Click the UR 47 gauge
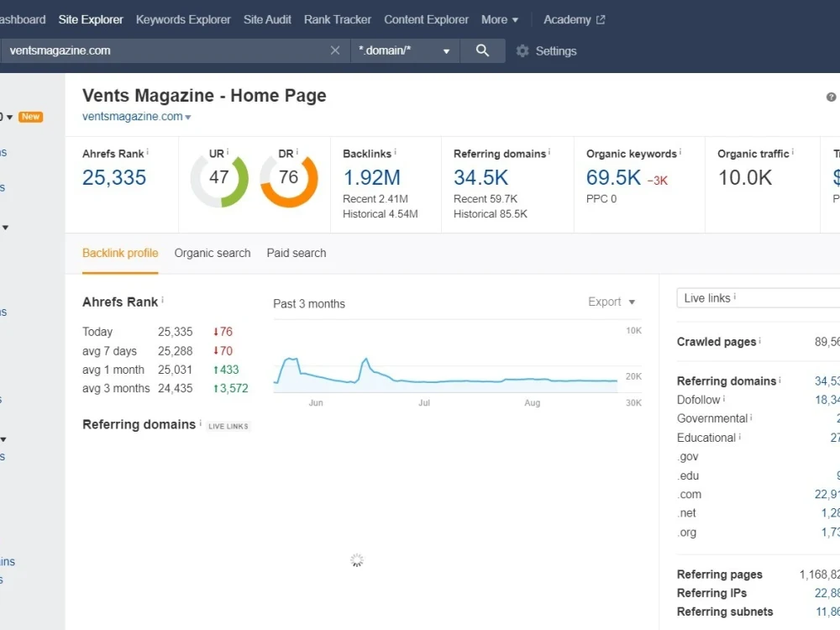 [219, 178]
